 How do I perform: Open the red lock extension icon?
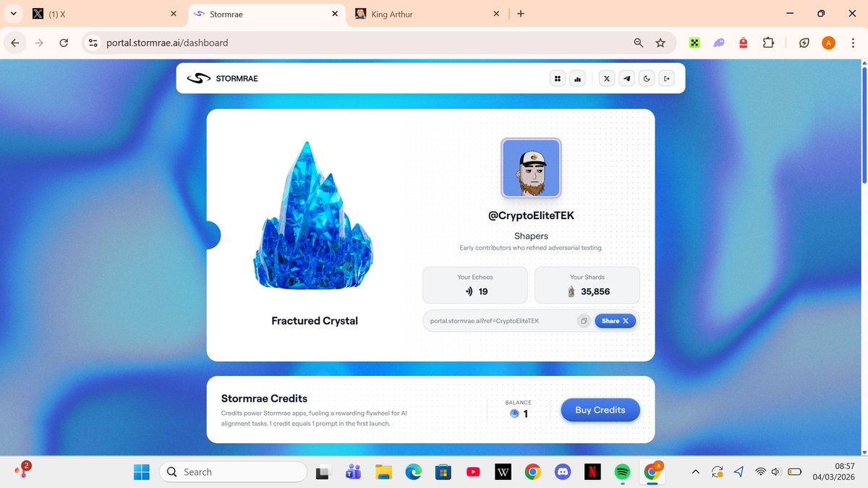pos(744,43)
